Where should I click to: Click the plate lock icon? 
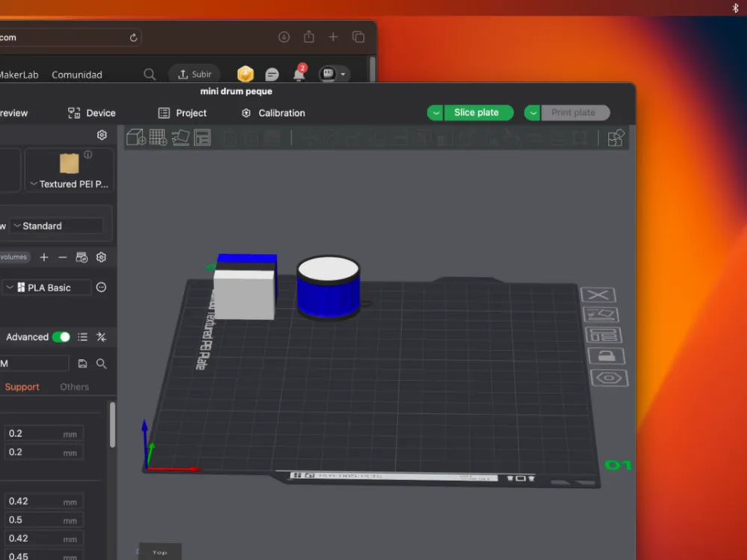pyautogui.click(x=606, y=356)
